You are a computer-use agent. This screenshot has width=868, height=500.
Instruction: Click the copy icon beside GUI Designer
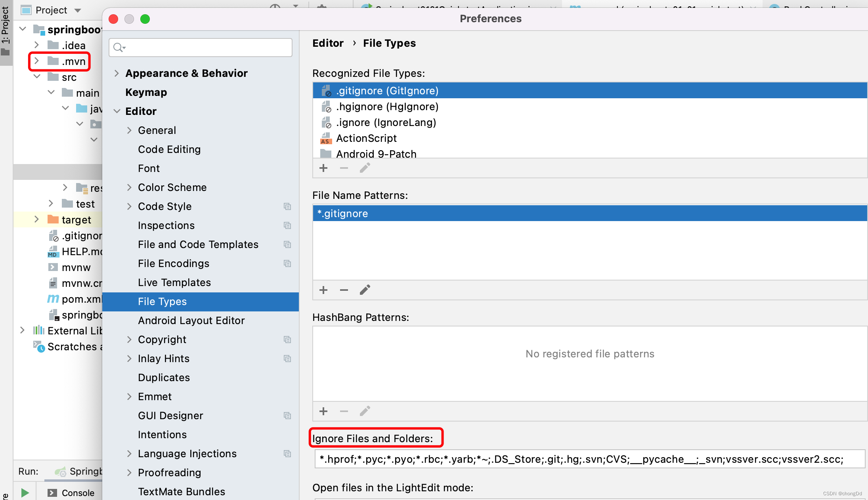(x=287, y=416)
